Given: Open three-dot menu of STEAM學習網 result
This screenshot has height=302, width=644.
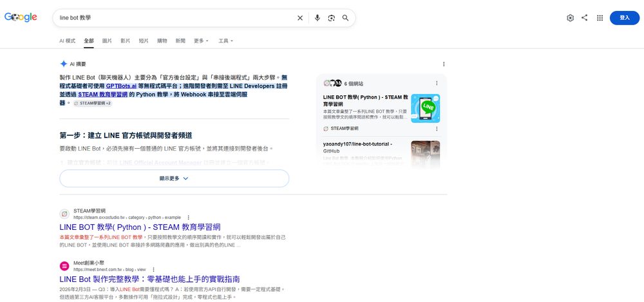Looking at the screenshot, I should coord(189,218).
